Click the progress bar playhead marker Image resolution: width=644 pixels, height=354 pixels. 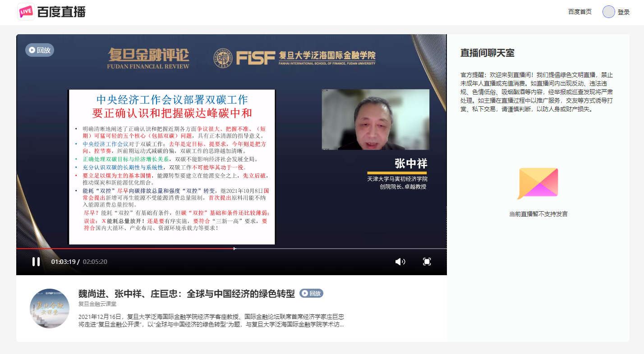click(235, 248)
